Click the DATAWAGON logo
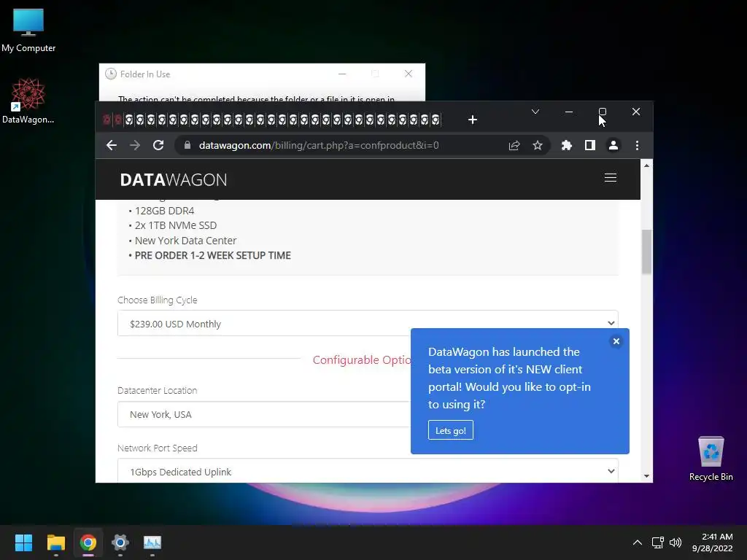This screenshot has width=747, height=560. (174, 179)
